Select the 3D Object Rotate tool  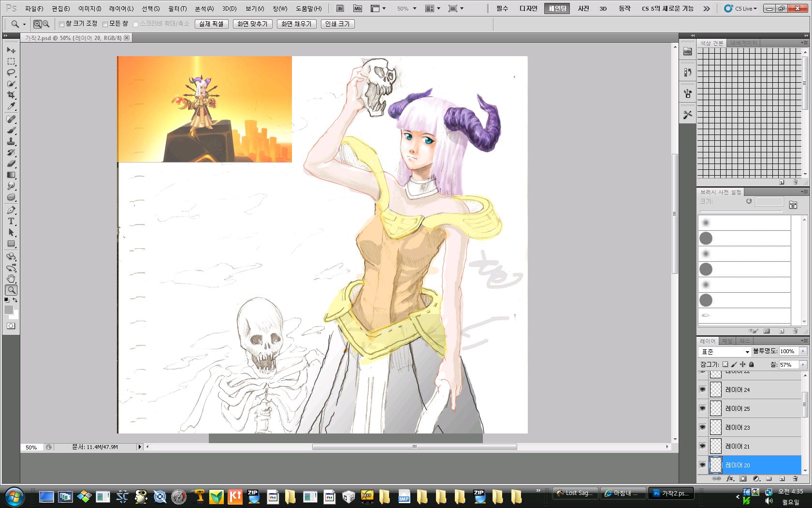pos(11,256)
